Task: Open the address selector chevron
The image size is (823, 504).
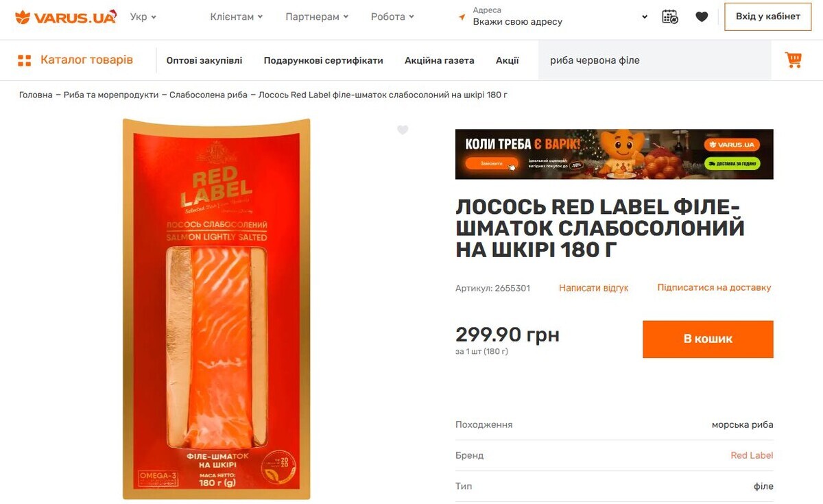Action: coord(645,17)
